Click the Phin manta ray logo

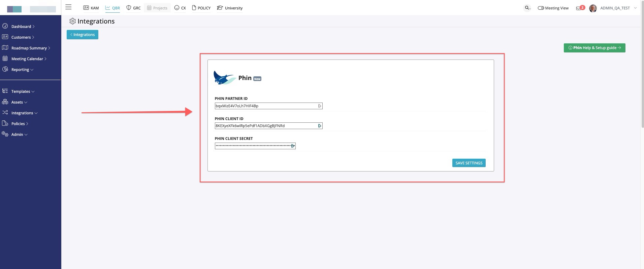pos(225,77)
